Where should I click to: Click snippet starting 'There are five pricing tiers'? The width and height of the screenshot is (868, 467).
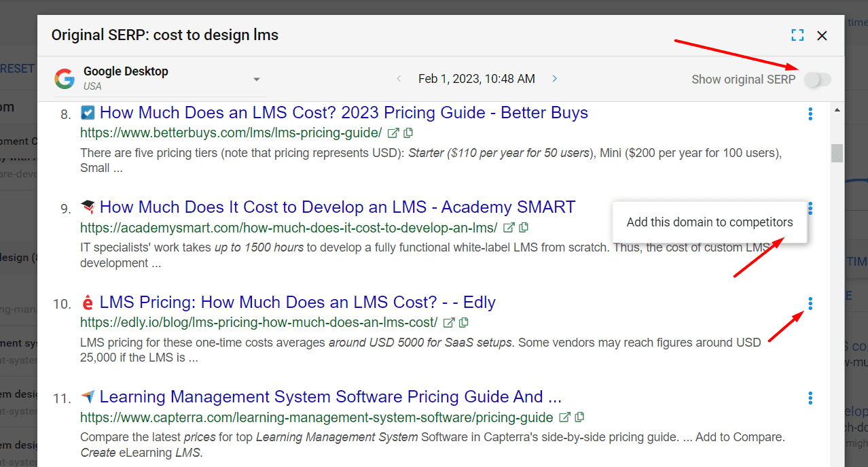pyautogui.click(x=431, y=160)
